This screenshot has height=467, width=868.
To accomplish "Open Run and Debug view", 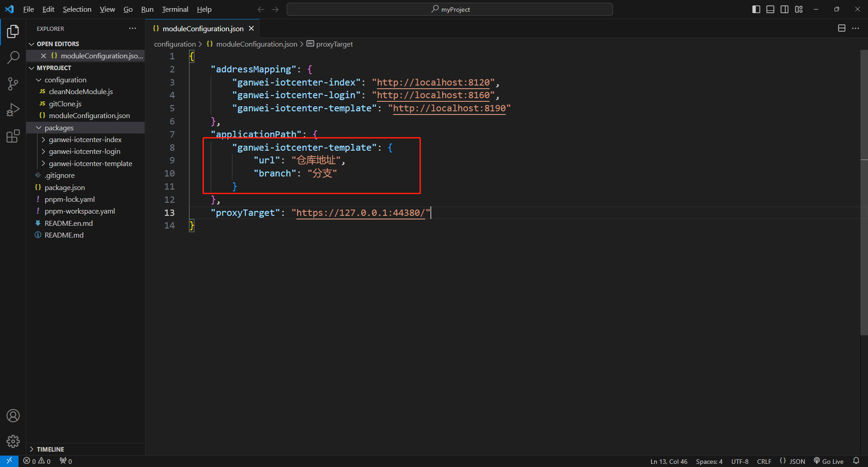I will pos(13,110).
